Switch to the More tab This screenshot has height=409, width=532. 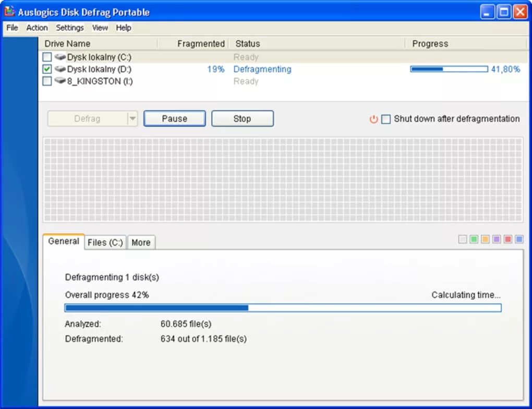pos(141,243)
